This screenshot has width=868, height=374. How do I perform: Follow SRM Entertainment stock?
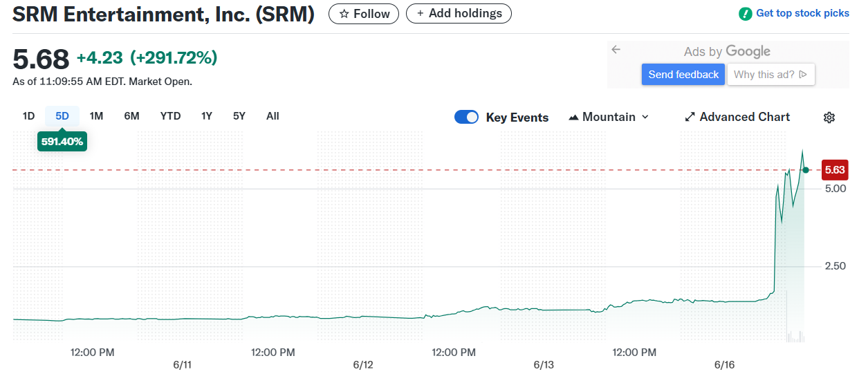point(364,14)
